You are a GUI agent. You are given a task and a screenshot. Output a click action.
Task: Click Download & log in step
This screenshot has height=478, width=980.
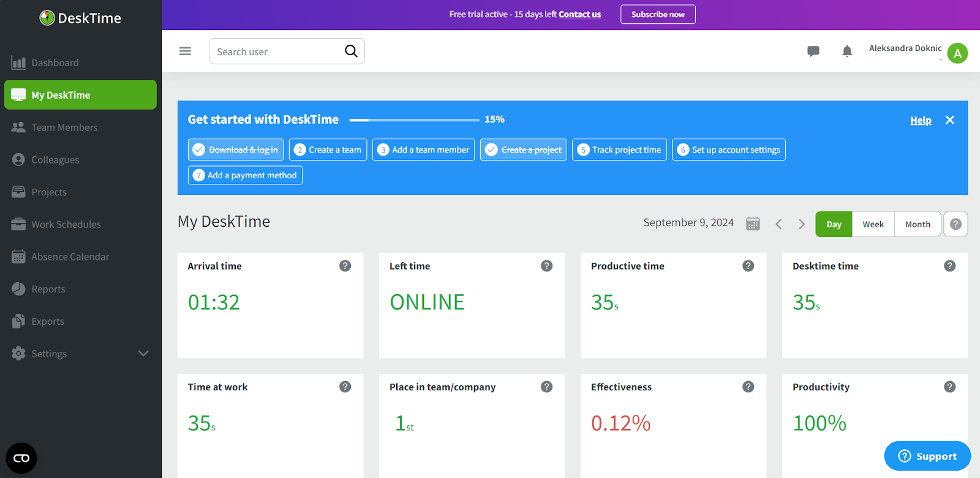coord(236,150)
